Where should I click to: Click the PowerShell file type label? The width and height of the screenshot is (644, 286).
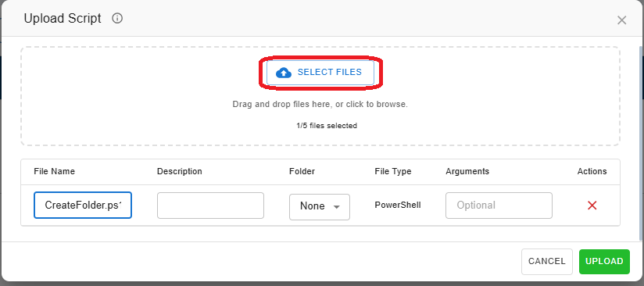(x=398, y=205)
